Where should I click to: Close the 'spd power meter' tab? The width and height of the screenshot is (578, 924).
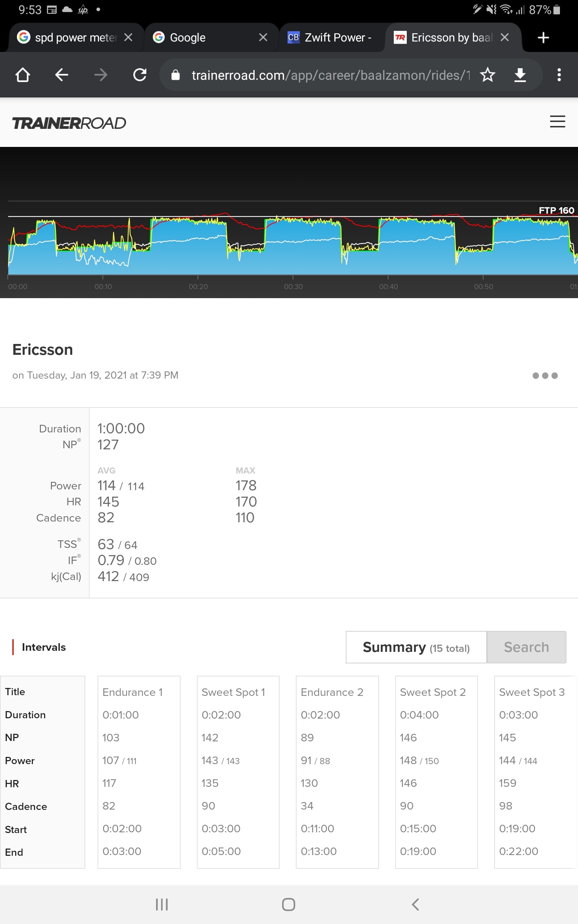[x=129, y=37]
